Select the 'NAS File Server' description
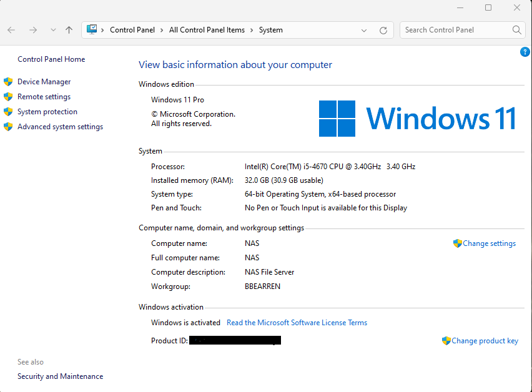Viewport: 532px width, 392px height. point(269,272)
